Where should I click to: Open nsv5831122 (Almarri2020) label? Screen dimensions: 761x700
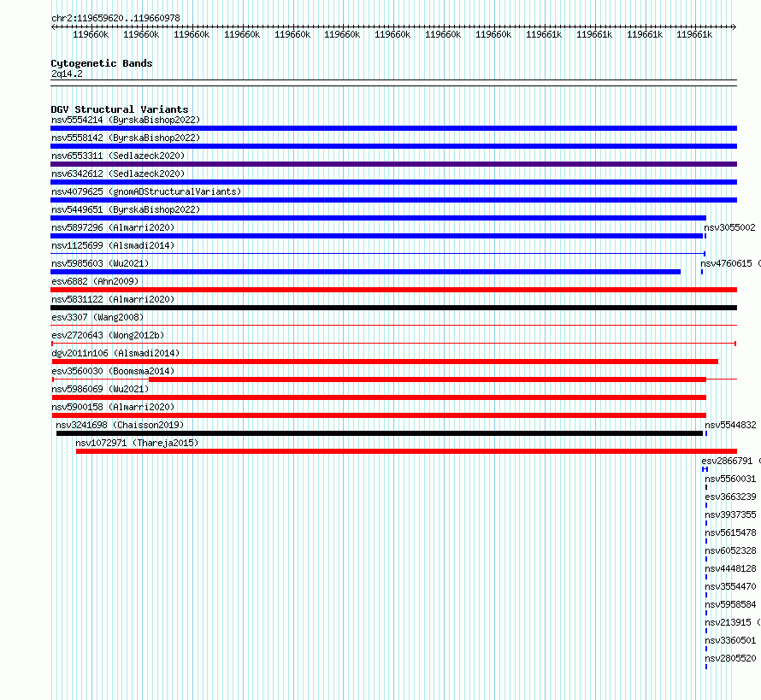click(x=113, y=299)
